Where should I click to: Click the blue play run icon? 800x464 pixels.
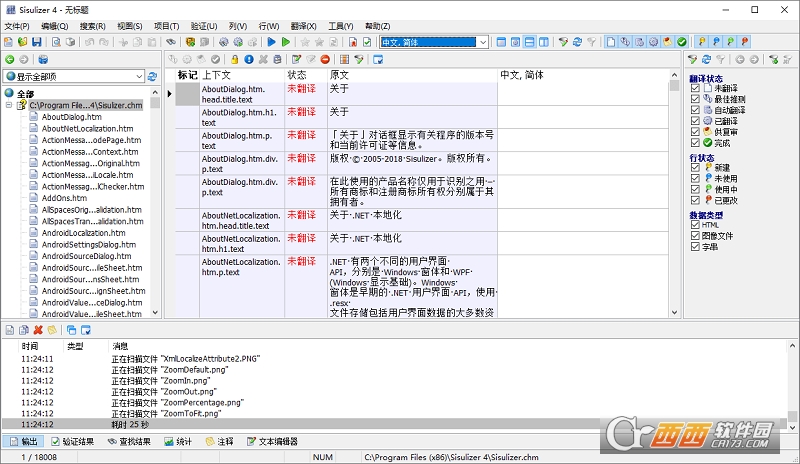pyautogui.click(x=271, y=42)
